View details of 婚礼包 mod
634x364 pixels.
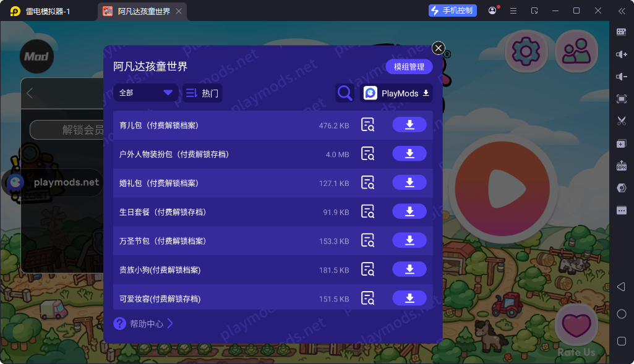pos(367,182)
